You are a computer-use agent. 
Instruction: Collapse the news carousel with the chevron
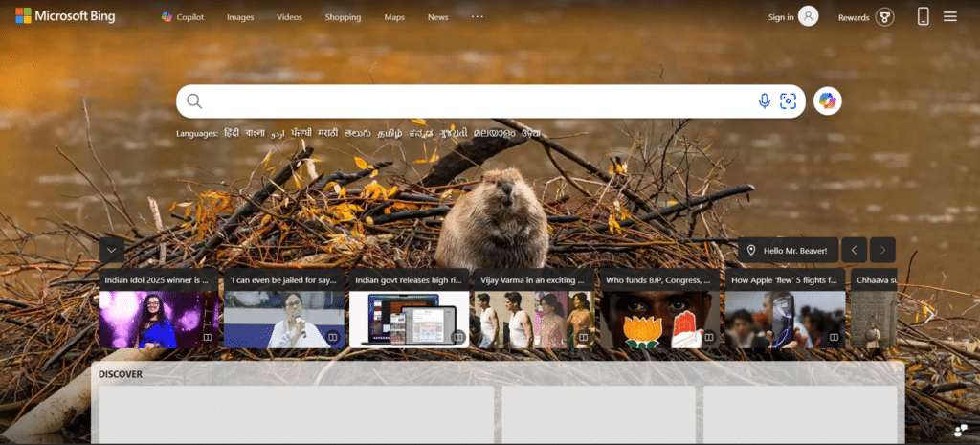111,250
